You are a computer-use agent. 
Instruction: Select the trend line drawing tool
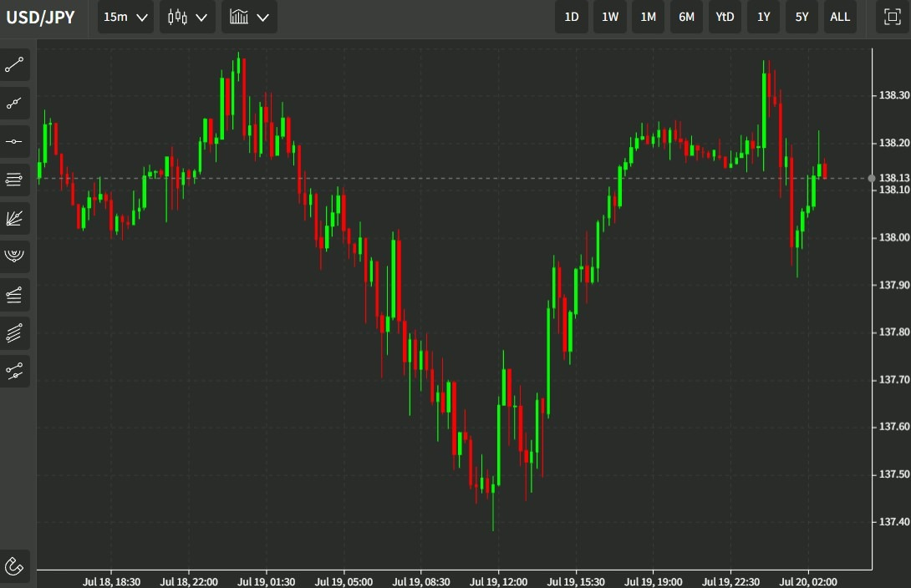coord(14,64)
